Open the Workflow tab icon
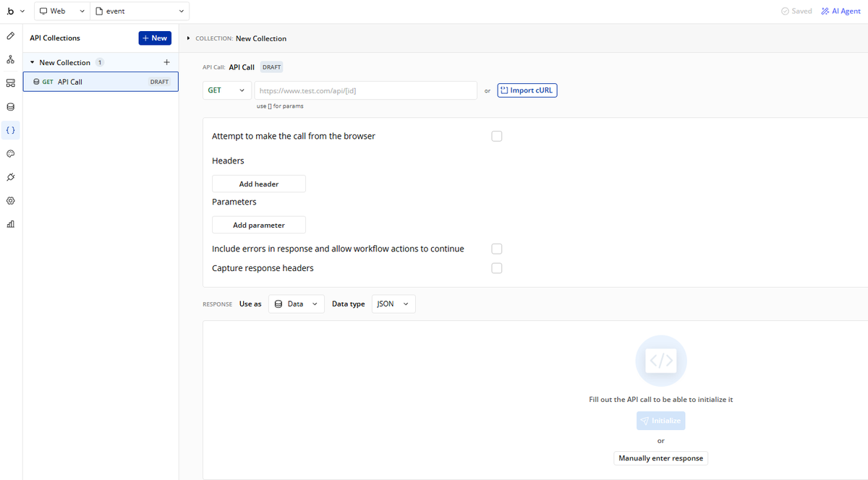Screen dimensions: 868x480 [x=11, y=59]
